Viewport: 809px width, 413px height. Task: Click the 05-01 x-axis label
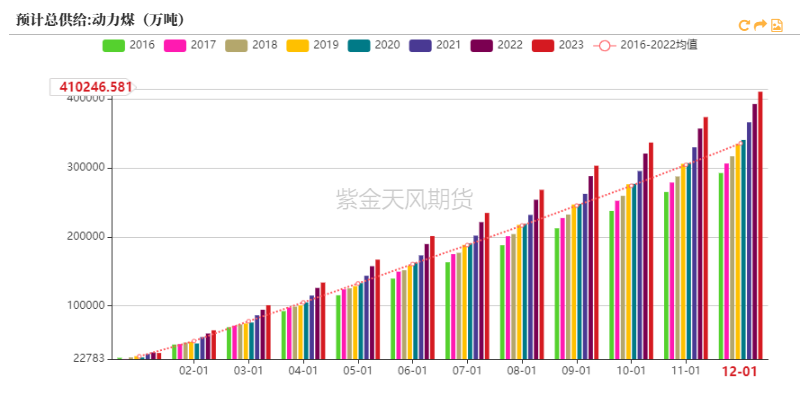tap(358, 371)
